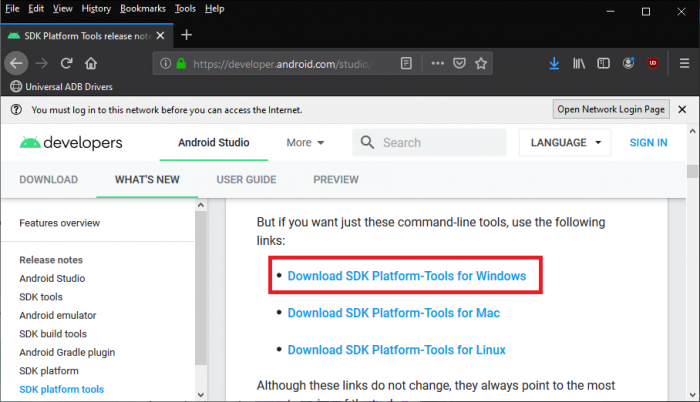Reload the current page
The height and width of the screenshot is (402, 700).
[x=67, y=63]
